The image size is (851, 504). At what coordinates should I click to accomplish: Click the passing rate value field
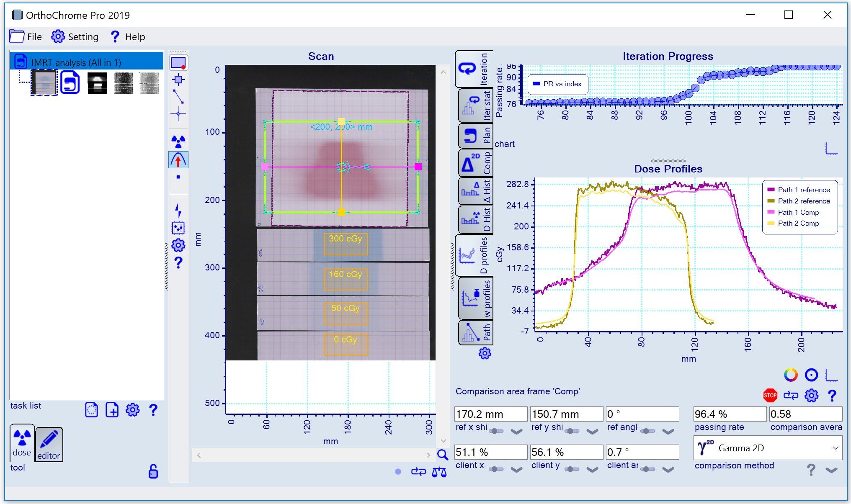tap(730, 414)
